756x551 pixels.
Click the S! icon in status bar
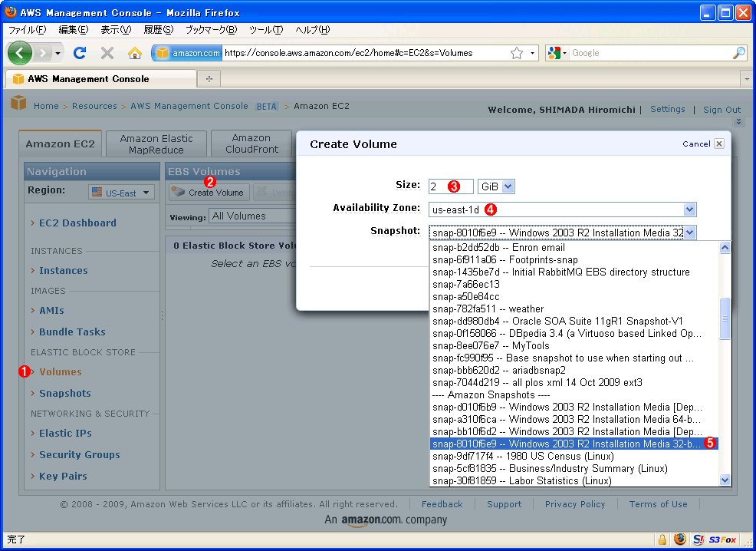click(x=698, y=539)
